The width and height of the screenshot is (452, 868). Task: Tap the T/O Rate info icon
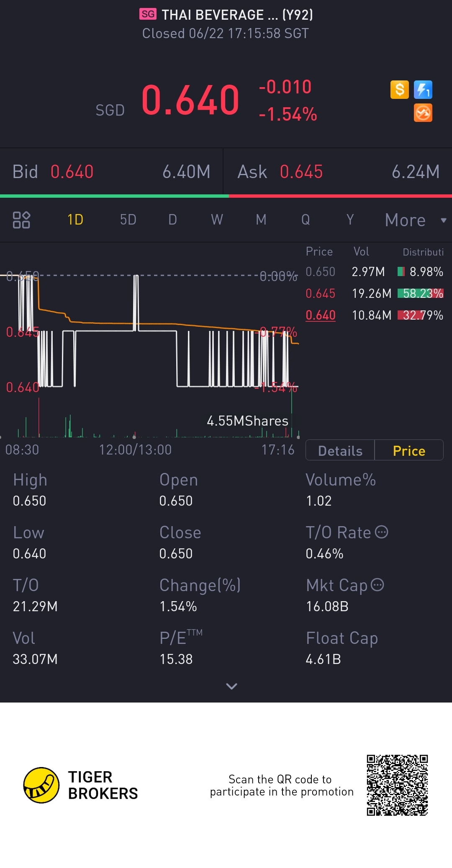[381, 532]
